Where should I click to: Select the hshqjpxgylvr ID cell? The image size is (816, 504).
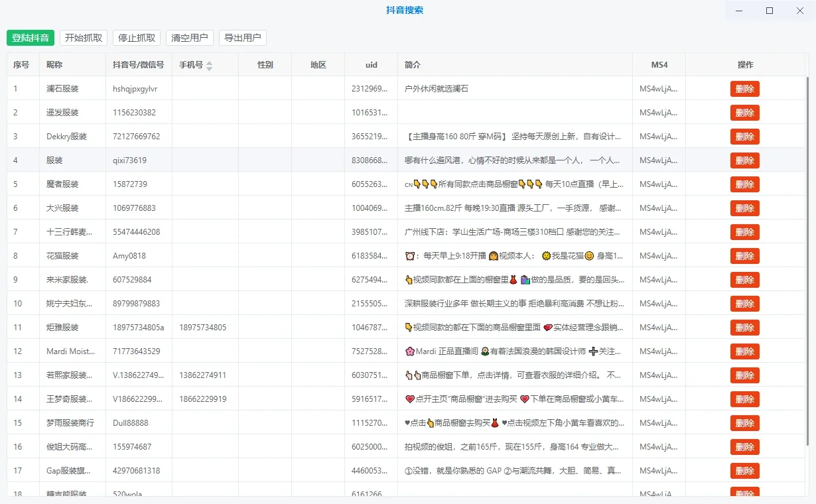[x=139, y=89]
